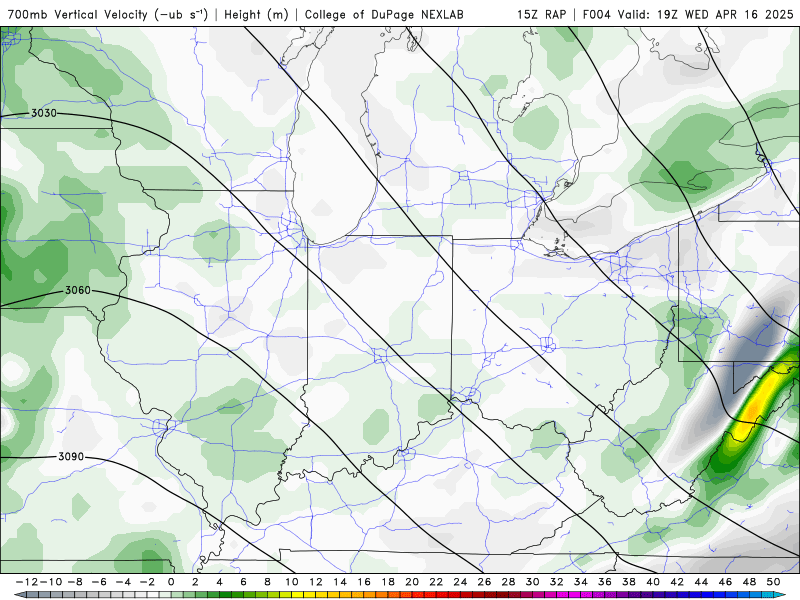The width and height of the screenshot is (800, 600).
Task: Click the 34 value on the color scale
Action: [581, 582]
